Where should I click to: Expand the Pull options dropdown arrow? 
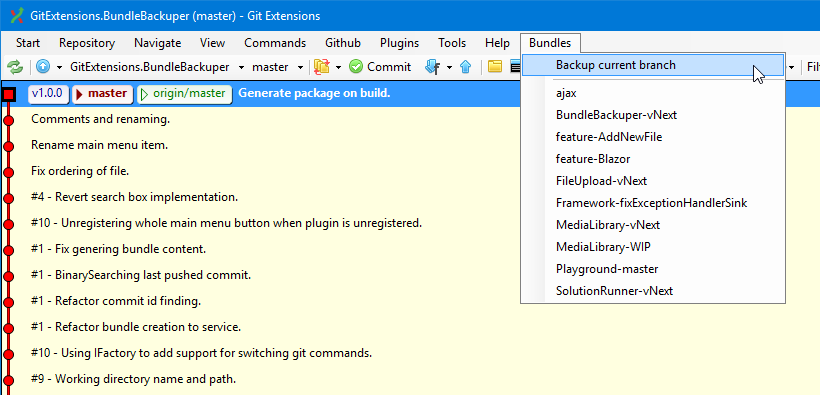click(449, 67)
